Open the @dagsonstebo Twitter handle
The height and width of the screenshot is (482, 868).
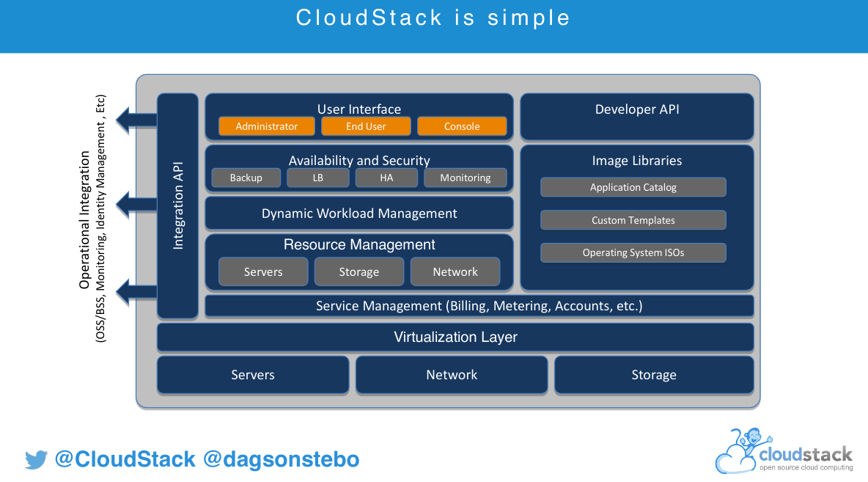point(281,460)
